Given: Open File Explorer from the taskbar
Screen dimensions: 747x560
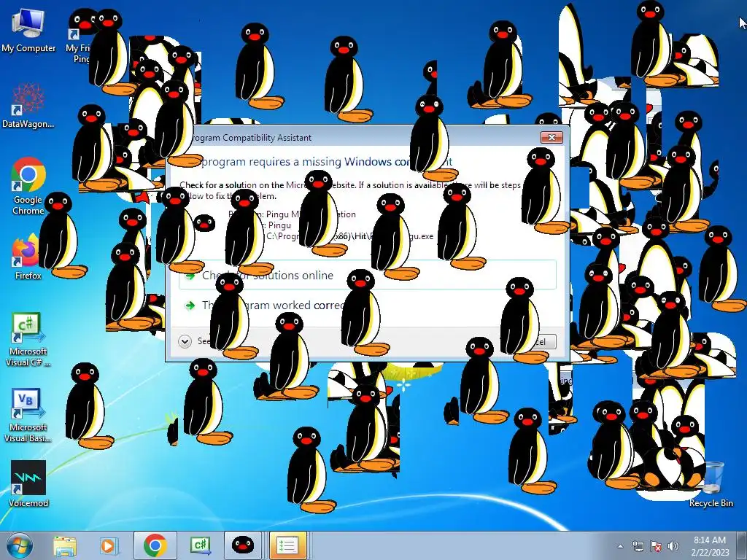Looking at the screenshot, I should (x=65, y=545).
